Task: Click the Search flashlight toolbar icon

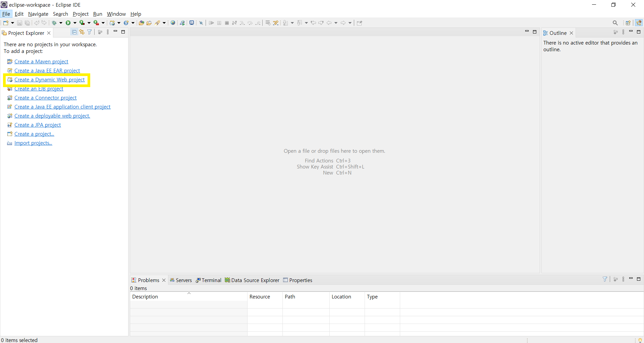Action: 157,23
